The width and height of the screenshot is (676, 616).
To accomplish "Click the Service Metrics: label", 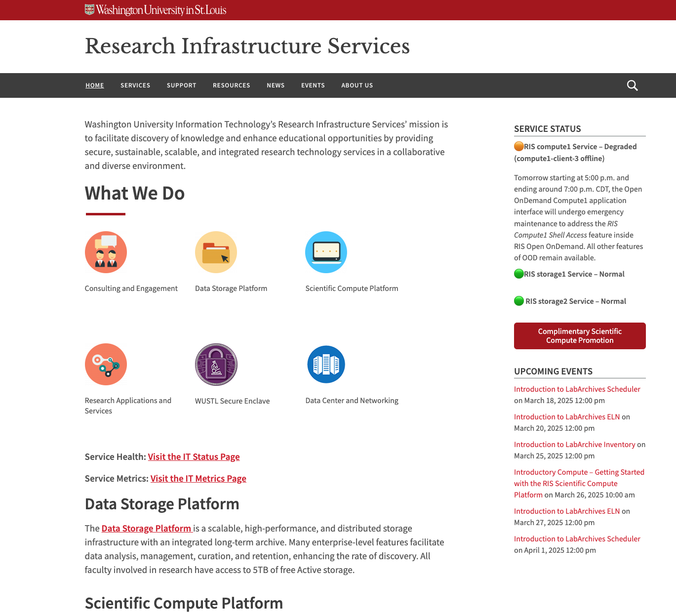I will click(117, 479).
